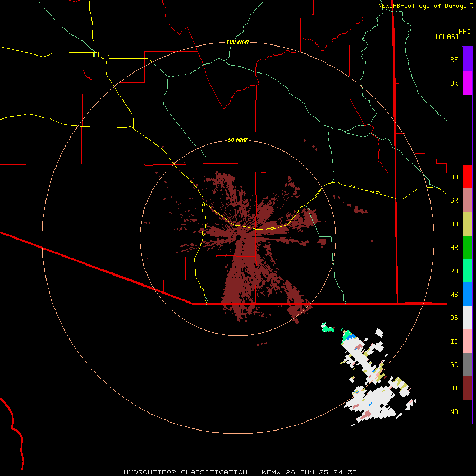Click the HR legend label
This screenshot has height=476, width=476.
click(x=454, y=248)
